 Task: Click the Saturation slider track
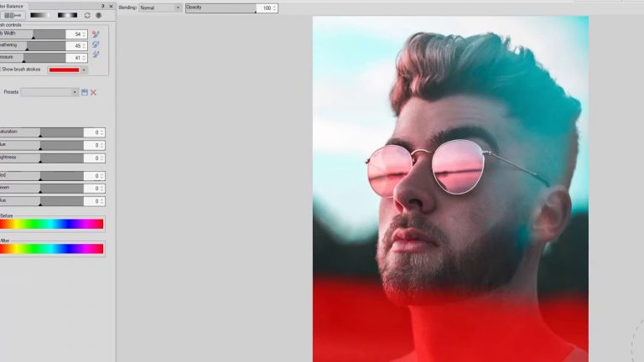pyautogui.click(x=41, y=132)
